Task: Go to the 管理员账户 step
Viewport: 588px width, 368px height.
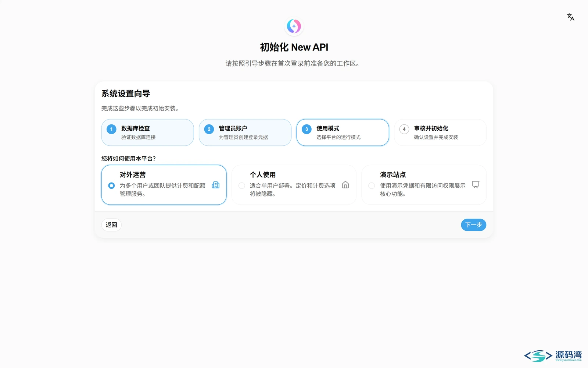Action: point(245,132)
